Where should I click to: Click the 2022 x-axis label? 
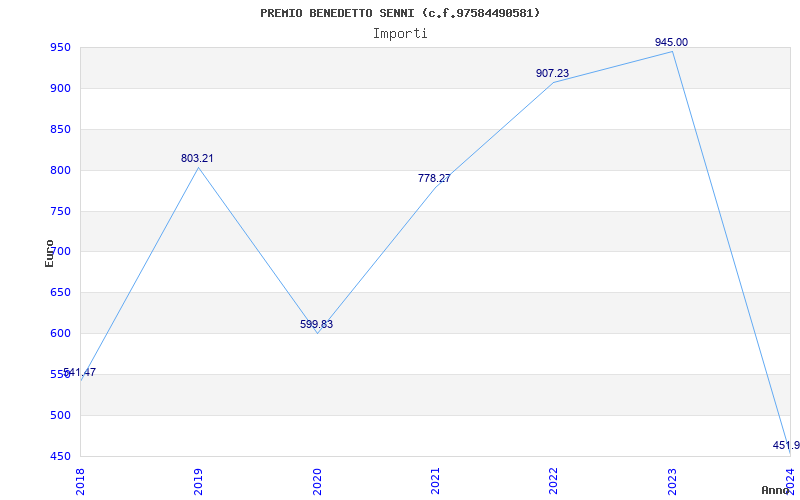pos(554,480)
